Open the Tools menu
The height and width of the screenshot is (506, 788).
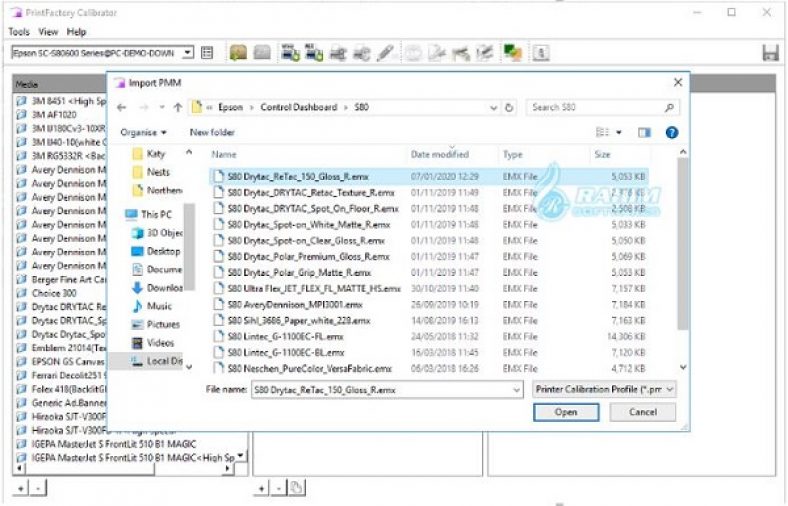point(19,32)
